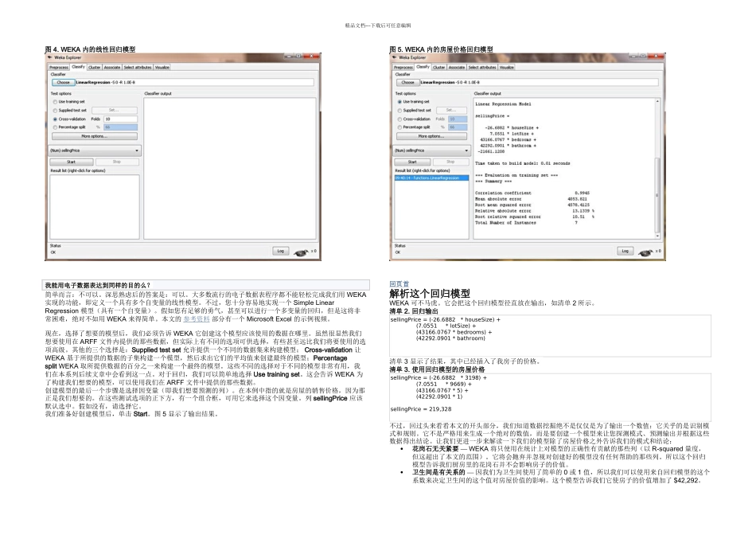756x535 pixels.
Task: Click 清单 3. 使用回归模型的房屋价格 caption
Action: pos(438,369)
